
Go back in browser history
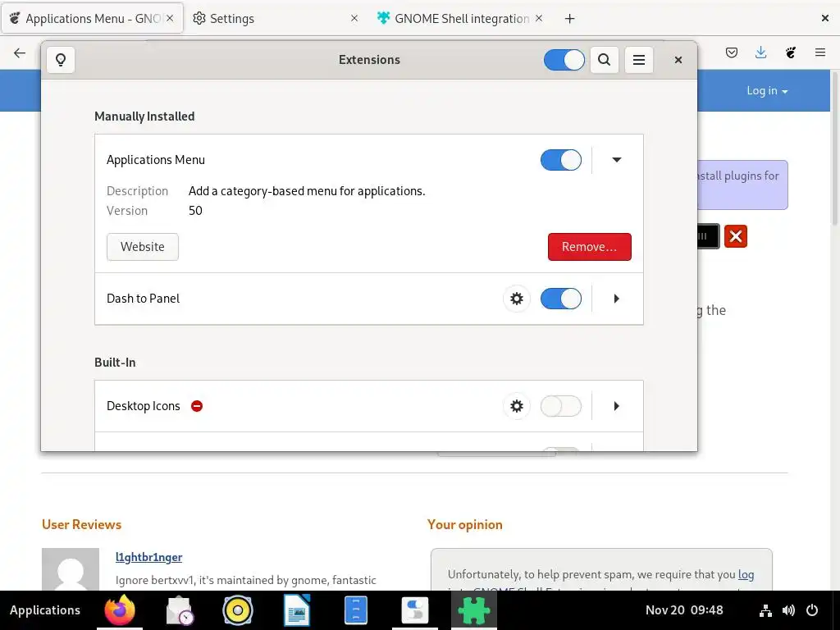(x=20, y=52)
